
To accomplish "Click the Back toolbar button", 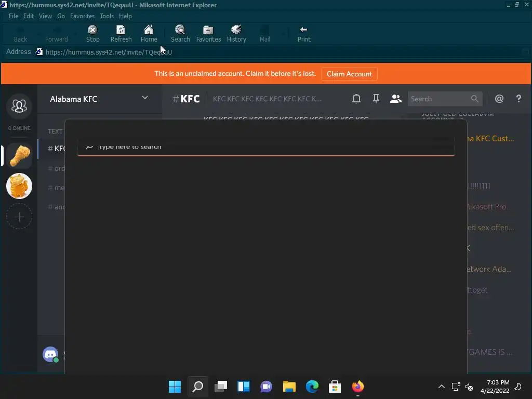I will click(x=20, y=34).
